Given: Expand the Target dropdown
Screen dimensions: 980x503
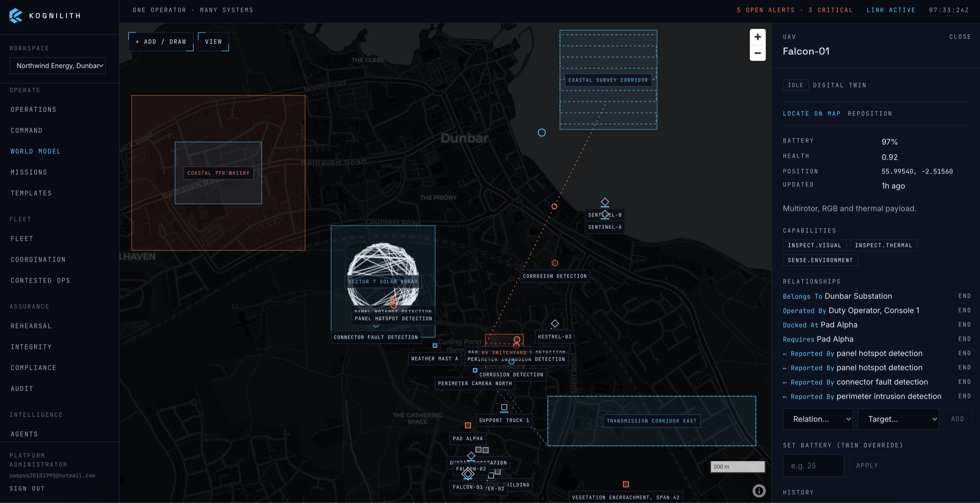Looking at the screenshot, I should click(898, 419).
